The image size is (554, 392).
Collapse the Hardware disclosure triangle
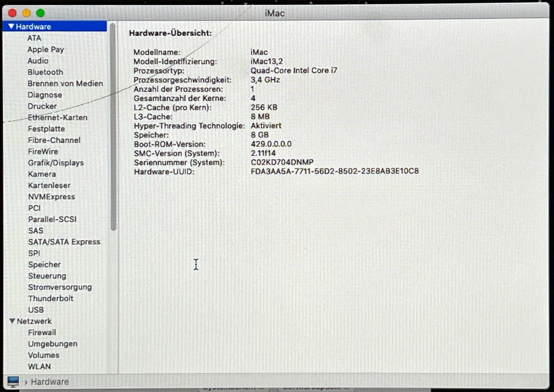tap(12, 27)
